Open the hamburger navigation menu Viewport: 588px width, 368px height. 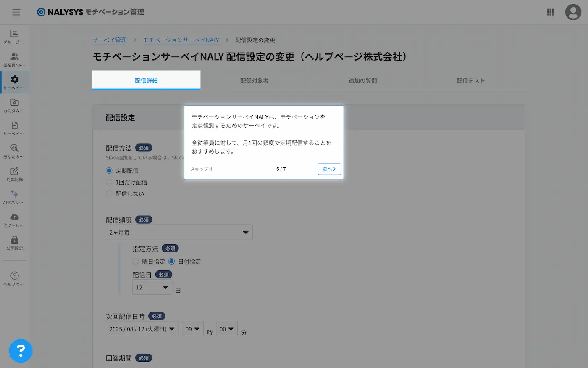tap(16, 12)
